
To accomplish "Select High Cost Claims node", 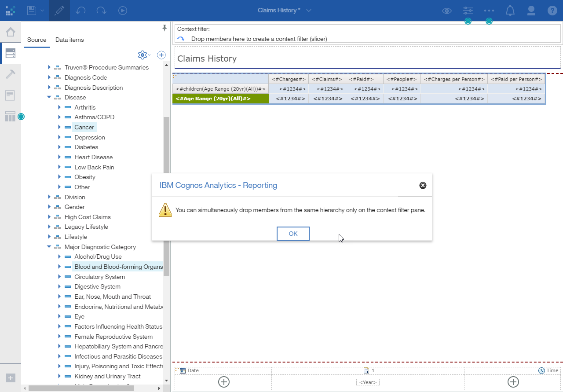I will pyautogui.click(x=88, y=217).
